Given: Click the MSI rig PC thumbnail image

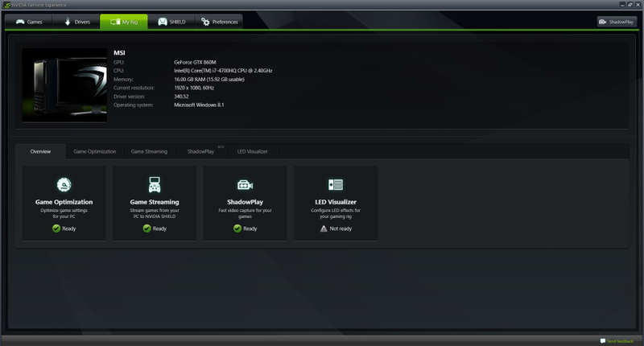Looking at the screenshot, I should 64,85.
